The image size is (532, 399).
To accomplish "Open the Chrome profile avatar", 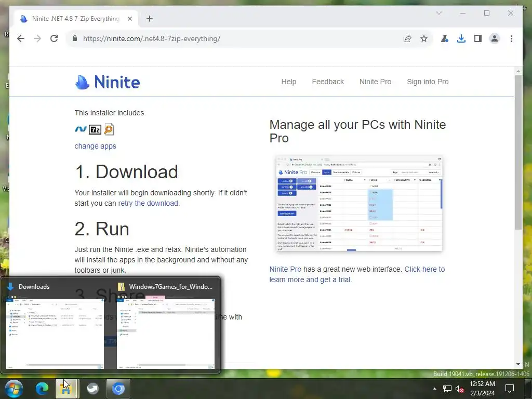I will tap(495, 38).
